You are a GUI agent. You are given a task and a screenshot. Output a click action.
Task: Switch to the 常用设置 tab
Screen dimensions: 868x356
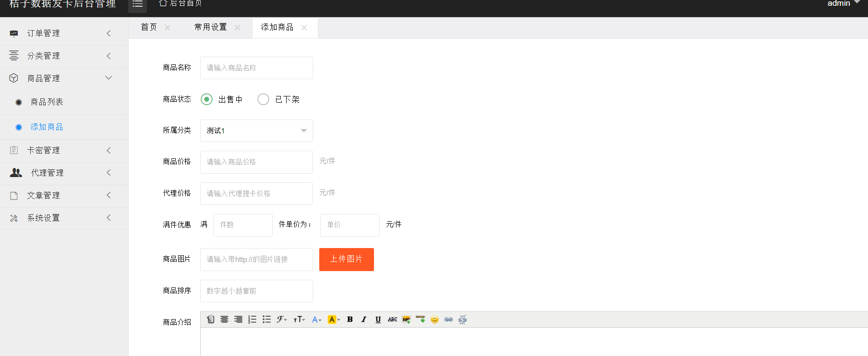pos(211,27)
